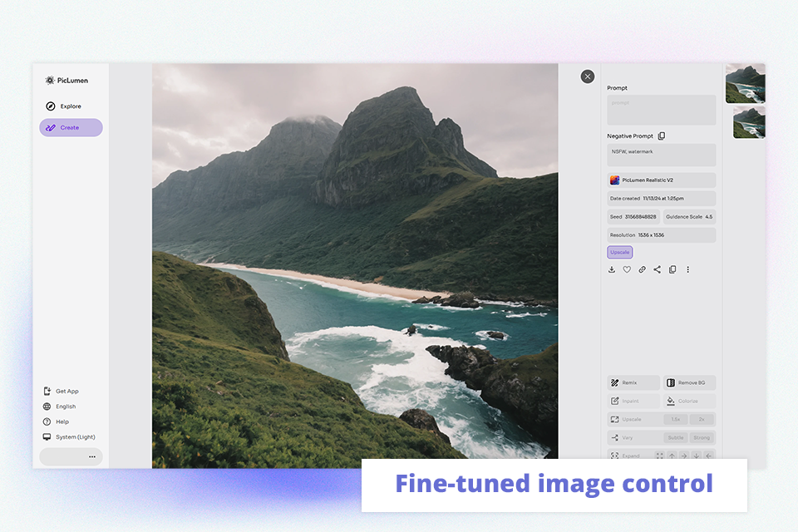798x532 pixels.
Task: Expand the image leftward with the left arrow
Action: (708, 456)
